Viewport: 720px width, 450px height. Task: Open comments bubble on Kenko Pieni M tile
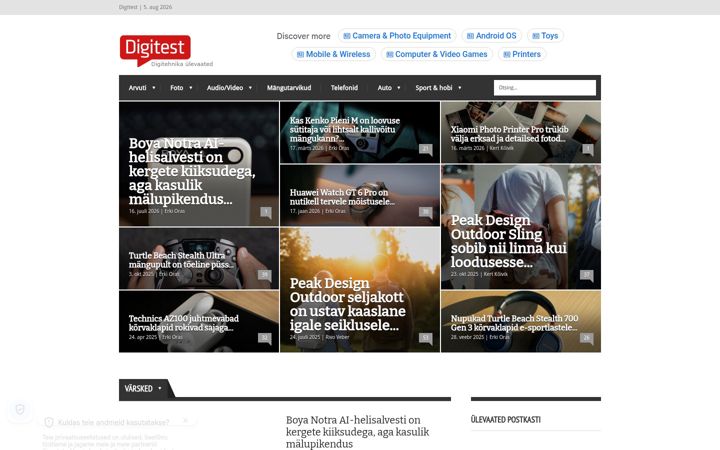point(426,149)
